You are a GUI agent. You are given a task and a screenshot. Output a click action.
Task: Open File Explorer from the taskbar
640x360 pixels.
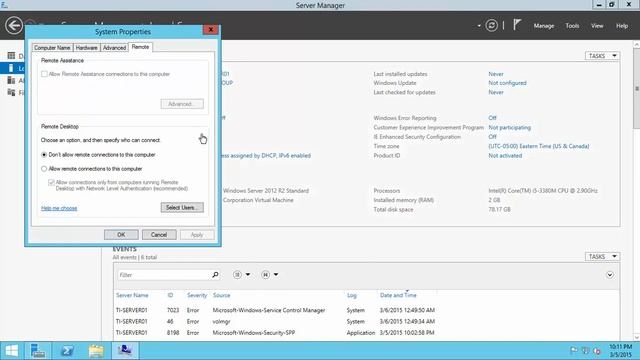click(x=96, y=351)
